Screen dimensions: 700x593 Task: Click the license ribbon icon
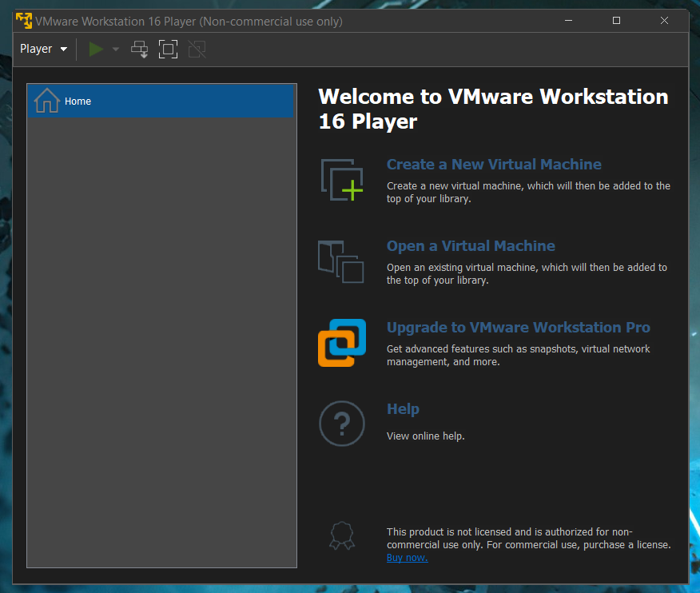(342, 535)
